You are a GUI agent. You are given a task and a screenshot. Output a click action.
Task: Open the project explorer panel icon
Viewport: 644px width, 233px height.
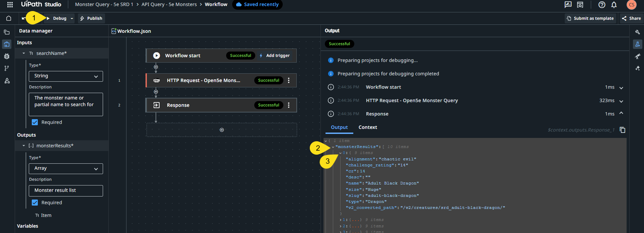pyautogui.click(x=7, y=32)
